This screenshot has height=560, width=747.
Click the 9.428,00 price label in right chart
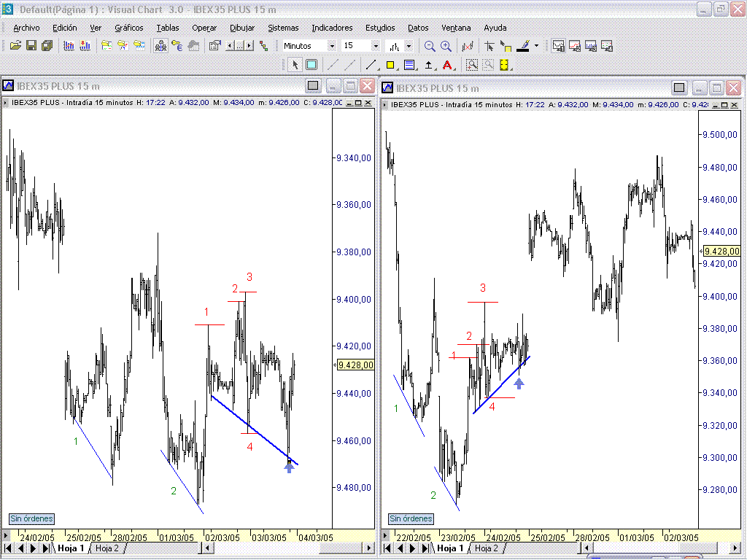721,251
